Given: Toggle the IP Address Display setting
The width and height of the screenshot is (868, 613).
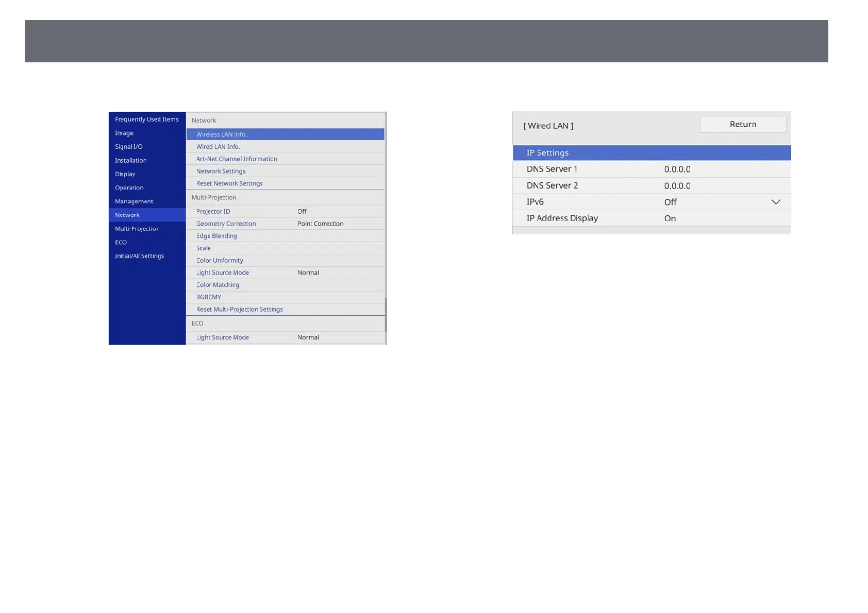Looking at the screenshot, I should click(652, 218).
